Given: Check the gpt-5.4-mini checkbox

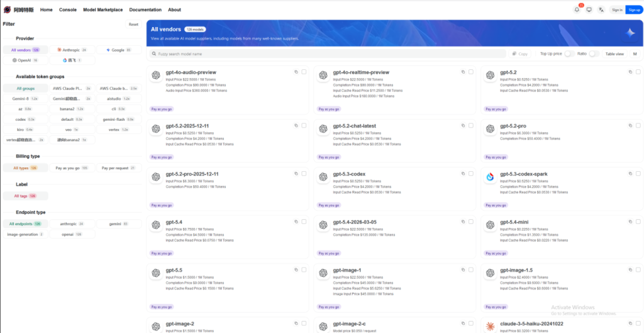Looking at the screenshot, I should point(638,222).
